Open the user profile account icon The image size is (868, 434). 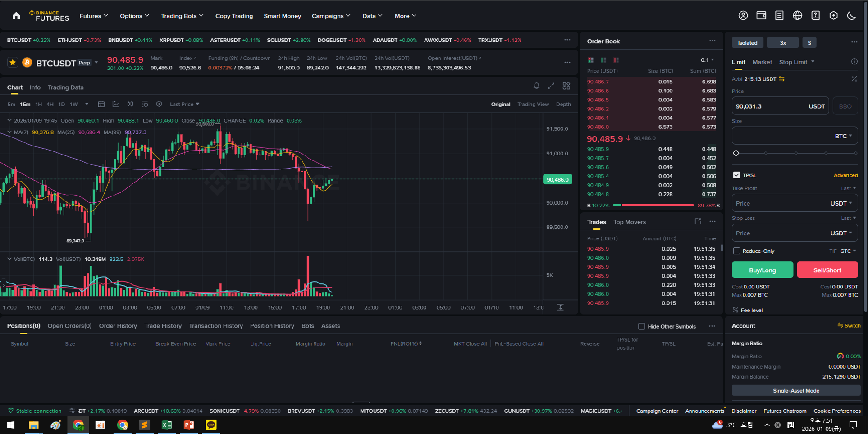click(x=743, y=16)
